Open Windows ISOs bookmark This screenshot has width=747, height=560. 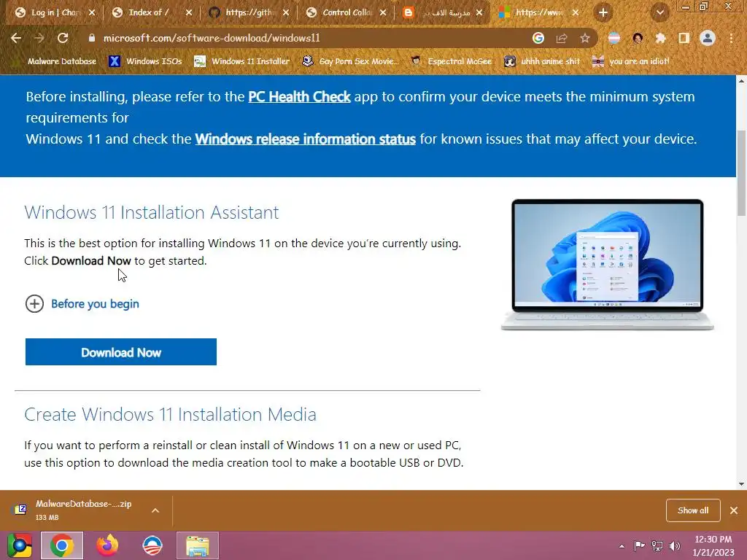point(145,61)
